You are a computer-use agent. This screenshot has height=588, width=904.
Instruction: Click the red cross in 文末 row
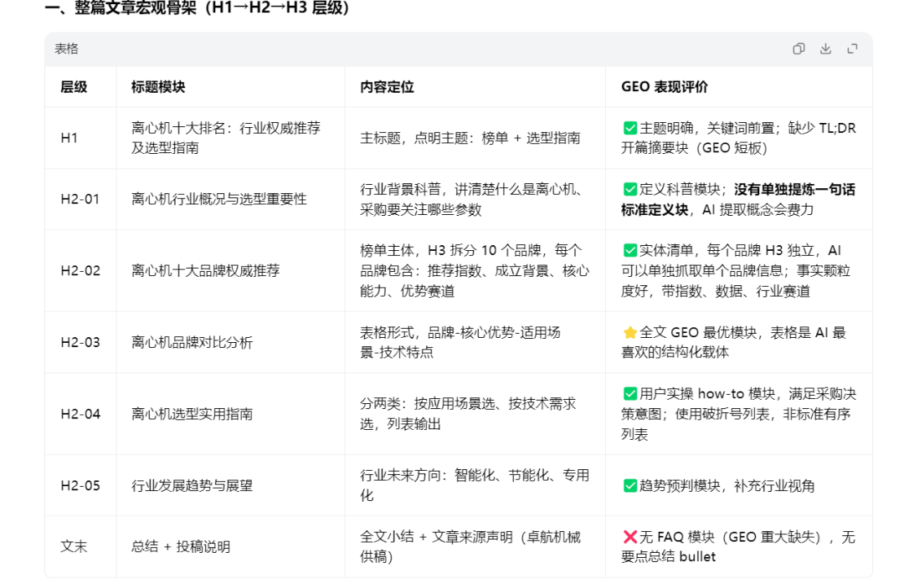tap(630, 537)
